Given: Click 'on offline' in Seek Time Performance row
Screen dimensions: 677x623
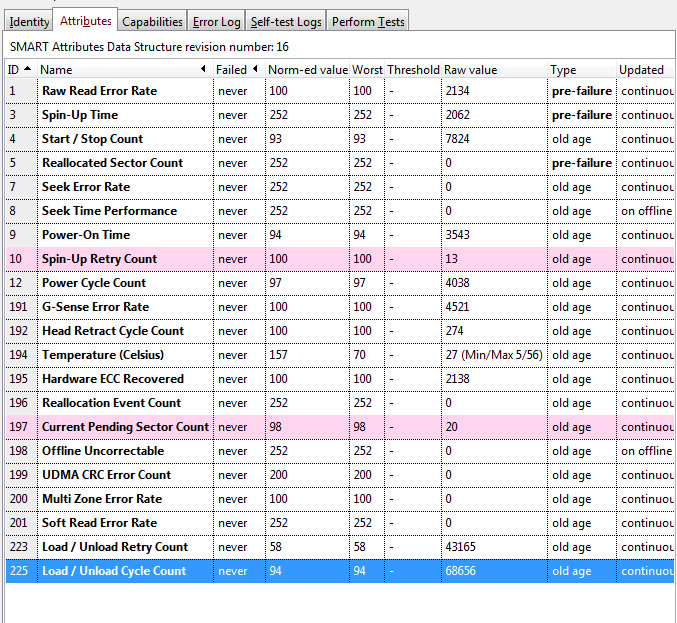Looking at the screenshot, I should point(646,211).
